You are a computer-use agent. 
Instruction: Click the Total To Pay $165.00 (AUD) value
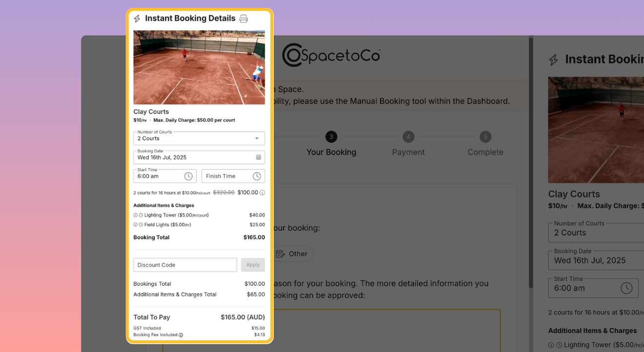click(243, 317)
